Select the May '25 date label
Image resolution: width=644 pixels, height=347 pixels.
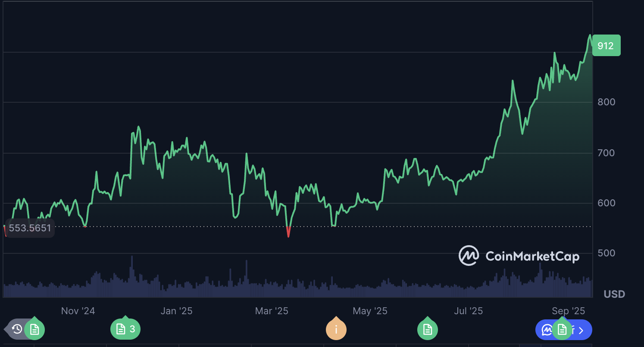[370, 311]
